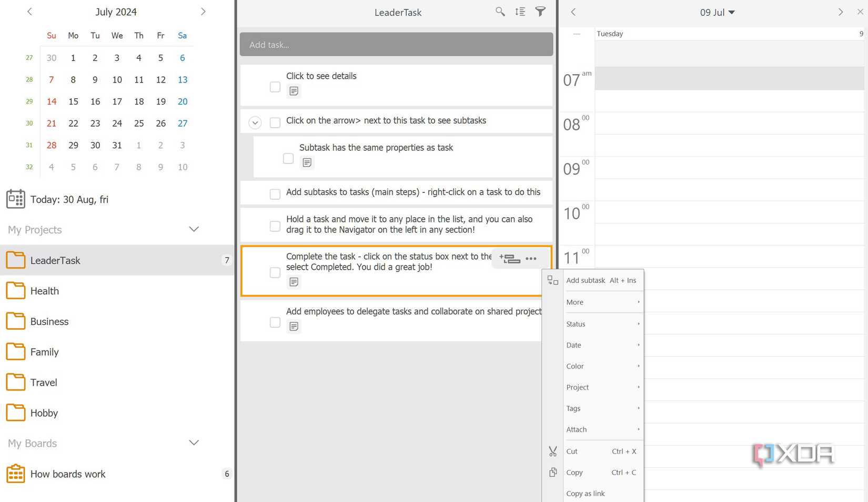Open note icon under 'Subtask has the same properties'

click(307, 162)
